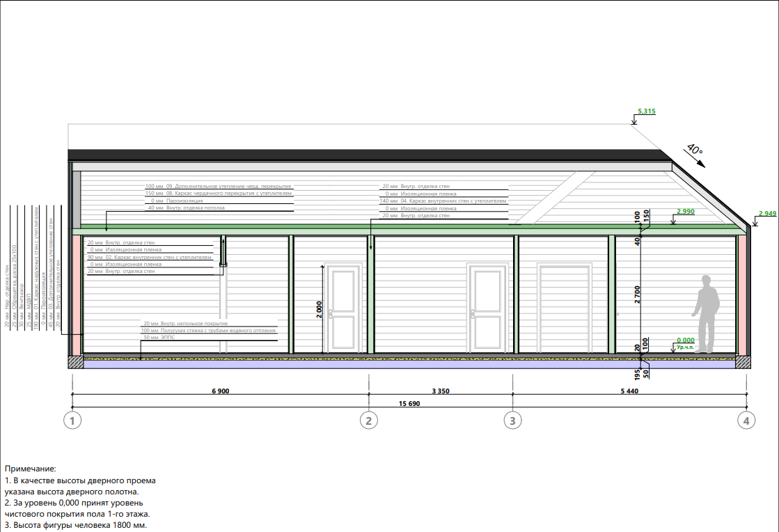Click the 5 440 dimension text
This screenshot has width=779, height=532.
[628, 391]
